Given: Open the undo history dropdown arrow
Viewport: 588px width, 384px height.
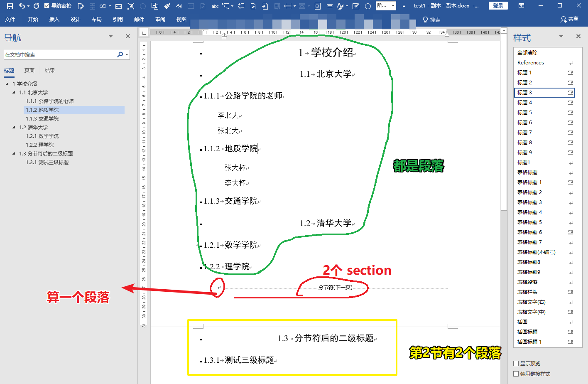Looking at the screenshot, I should (x=28, y=6).
